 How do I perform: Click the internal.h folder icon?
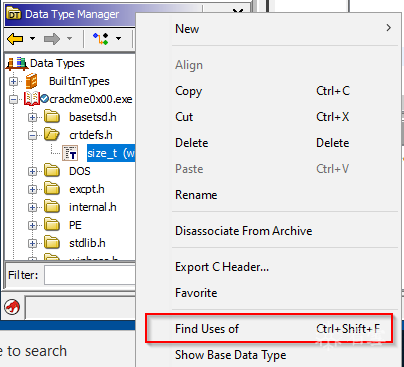[x=52, y=207]
